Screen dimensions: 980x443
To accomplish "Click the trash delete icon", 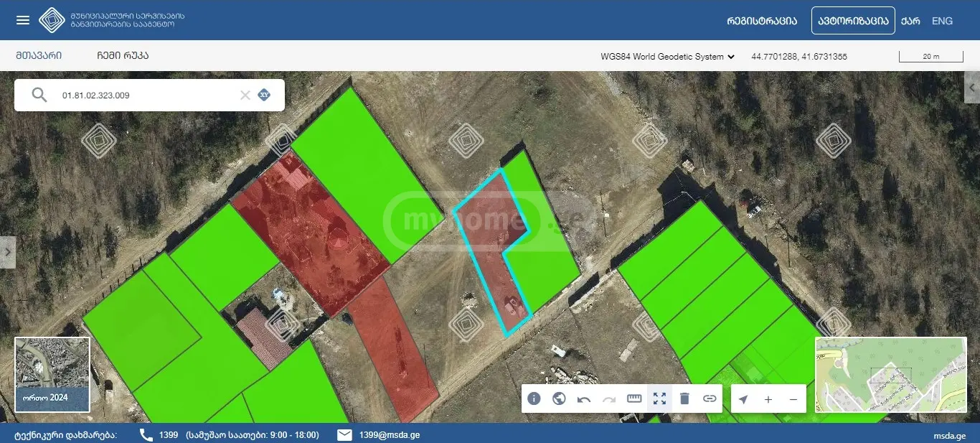I will [x=684, y=398].
